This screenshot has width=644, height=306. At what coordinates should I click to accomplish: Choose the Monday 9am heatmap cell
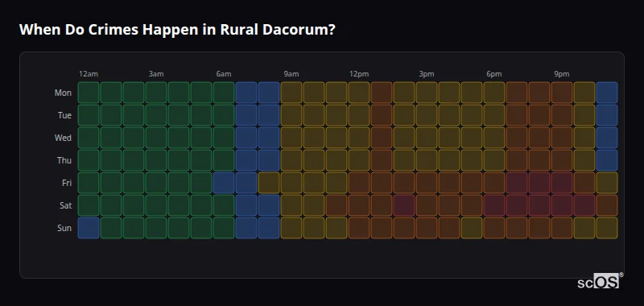[x=291, y=93]
